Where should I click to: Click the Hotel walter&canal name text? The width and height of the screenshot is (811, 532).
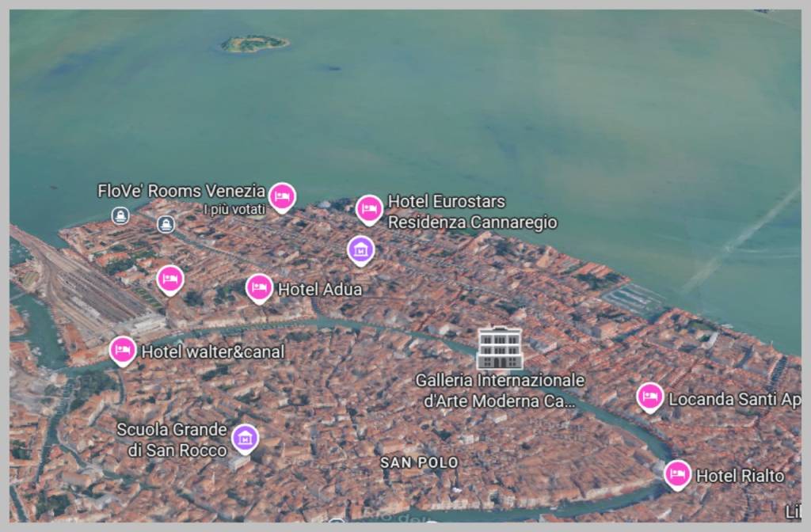coord(212,351)
